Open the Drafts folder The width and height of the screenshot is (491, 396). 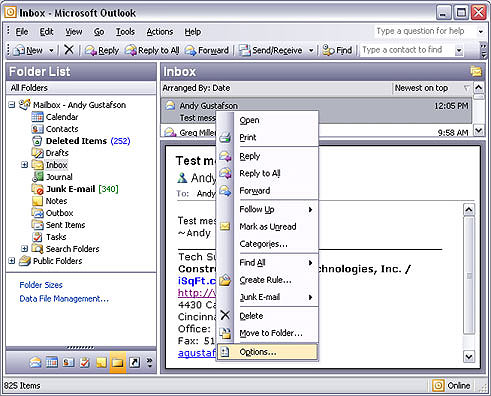point(50,153)
